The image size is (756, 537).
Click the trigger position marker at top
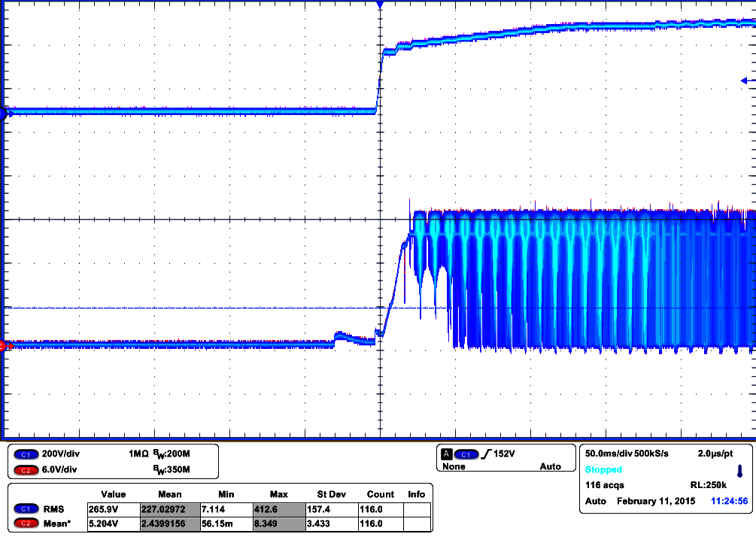380,5
